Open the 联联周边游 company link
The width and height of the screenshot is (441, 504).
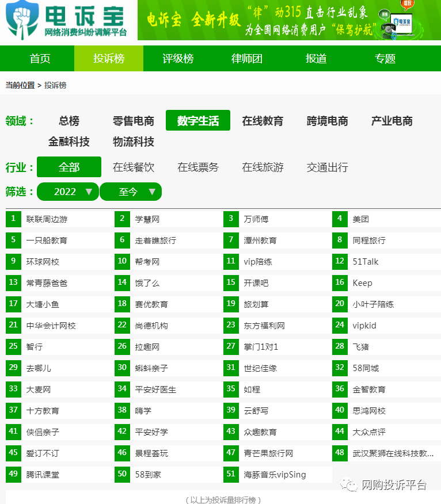pyautogui.click(x=47, y=219)
